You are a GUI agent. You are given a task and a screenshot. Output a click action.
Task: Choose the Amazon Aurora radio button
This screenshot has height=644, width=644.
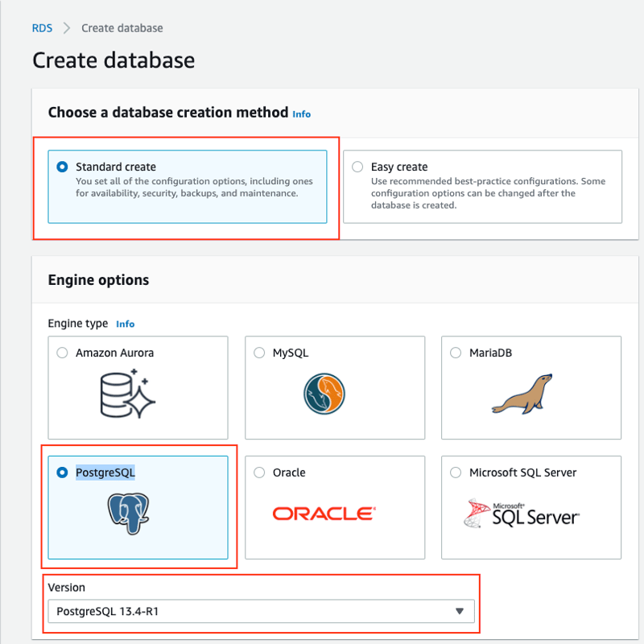pos(62,353)
